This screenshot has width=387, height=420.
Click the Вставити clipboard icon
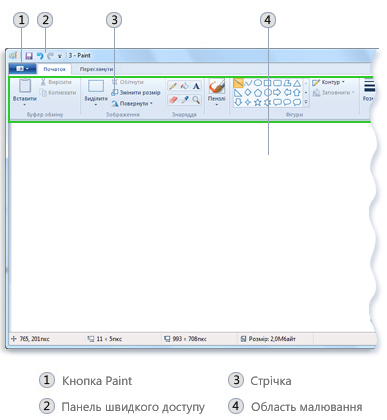(25, 86)
